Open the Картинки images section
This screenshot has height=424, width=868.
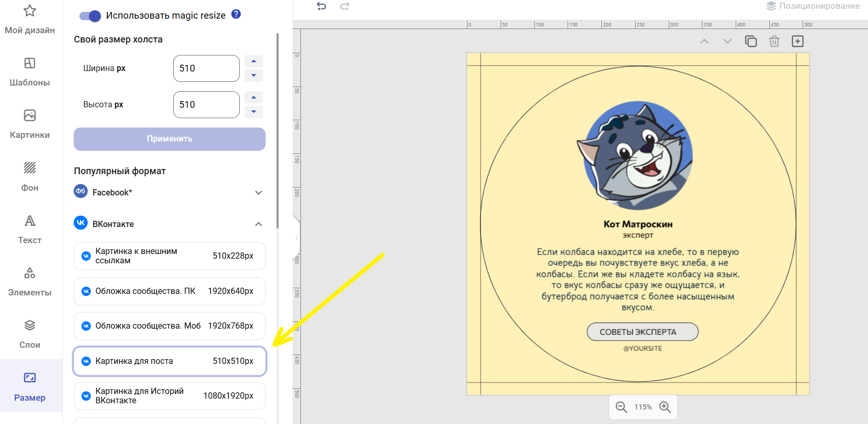pyautogui.click(x=30, y=124)
